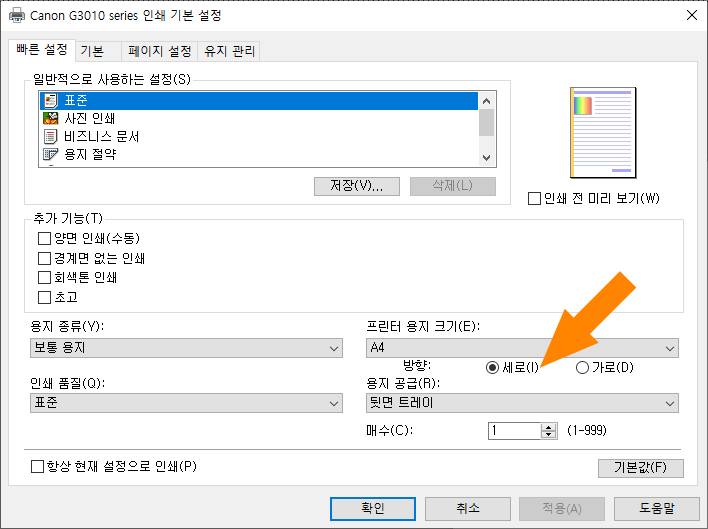
Task: Select the 비즈니스 문서 preset icon
Action: (x=50, y=137)
